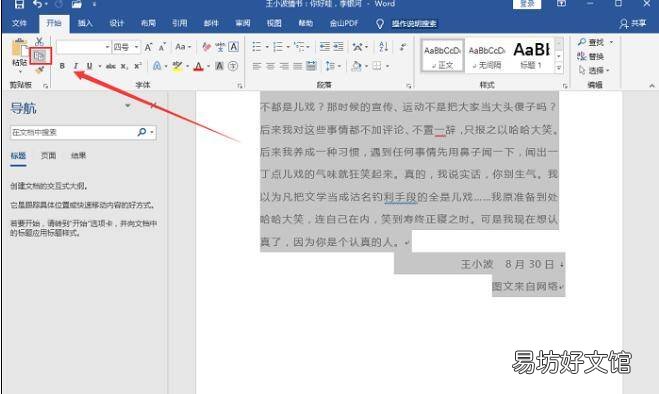Click the Character Border icon
The image size is (659, 394).
tap(234, 47)
